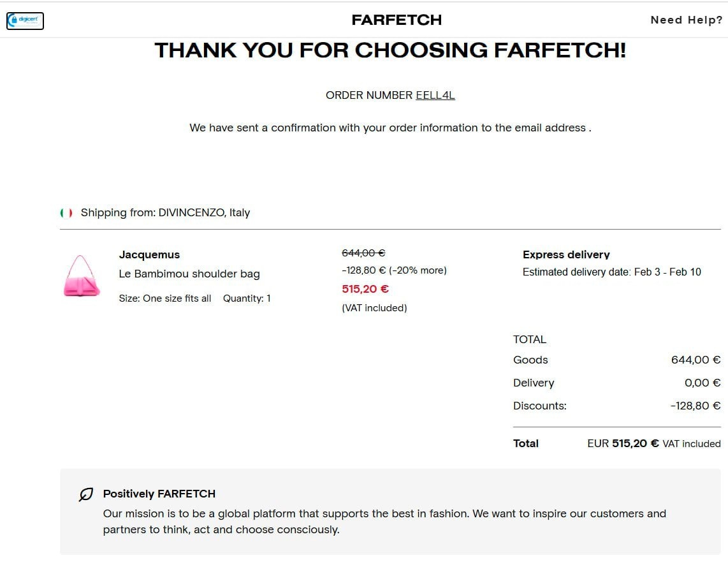
Task: Click the FARFETCH logo in header
Action: pos(397,20)
